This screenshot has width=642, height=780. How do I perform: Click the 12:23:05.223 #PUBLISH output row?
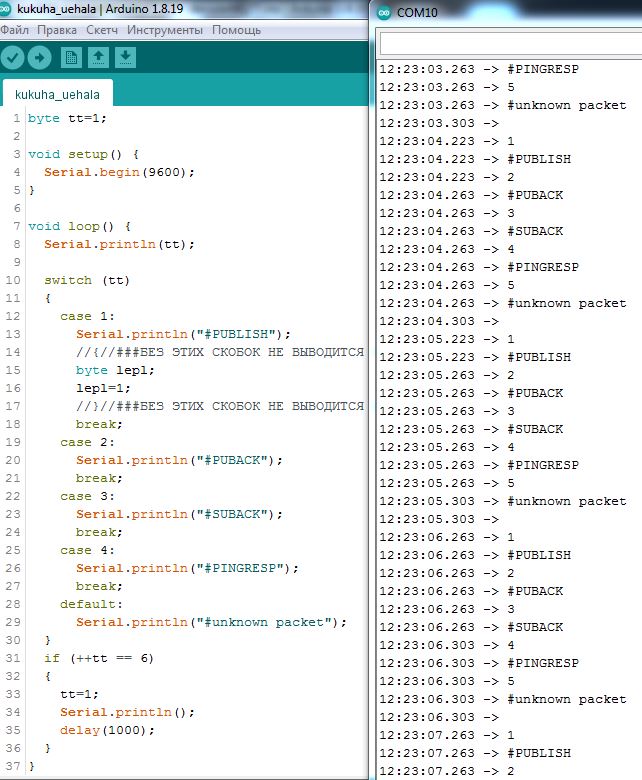(x=475, y=357)
